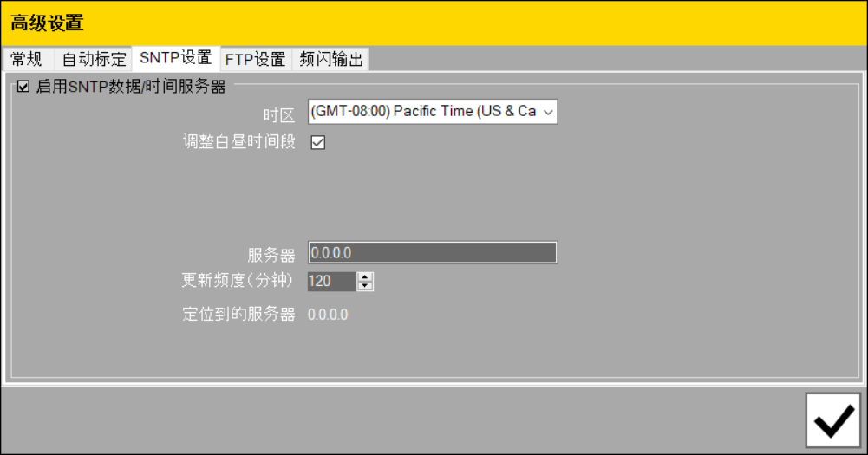The image size is (868, 455).
Task: Decrease update frequency with the down arrow
Action: [365, 286]
